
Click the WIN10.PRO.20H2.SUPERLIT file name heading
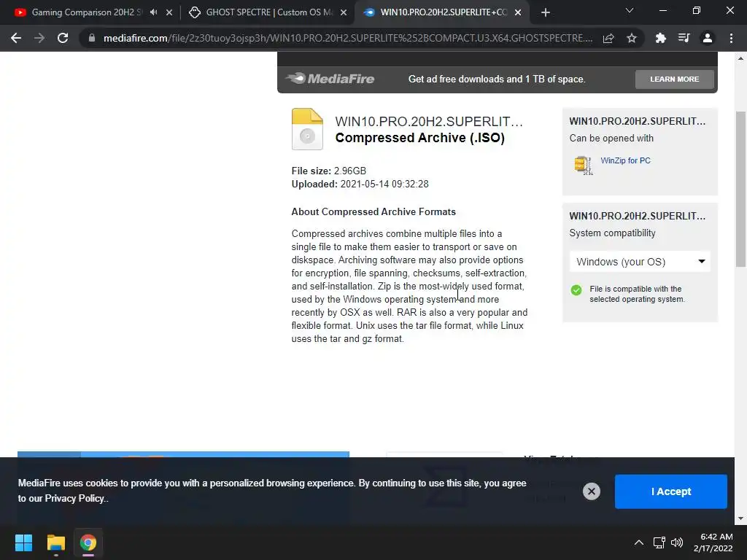click(429, 122)
